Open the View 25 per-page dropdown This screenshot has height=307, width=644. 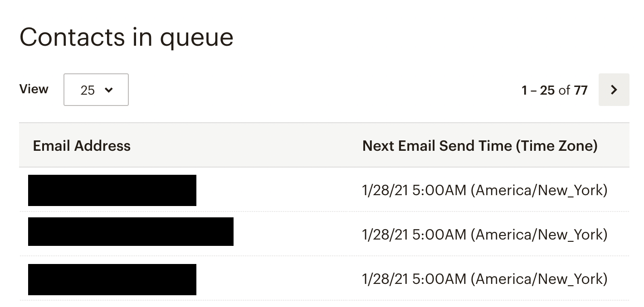tap(96, 90)
